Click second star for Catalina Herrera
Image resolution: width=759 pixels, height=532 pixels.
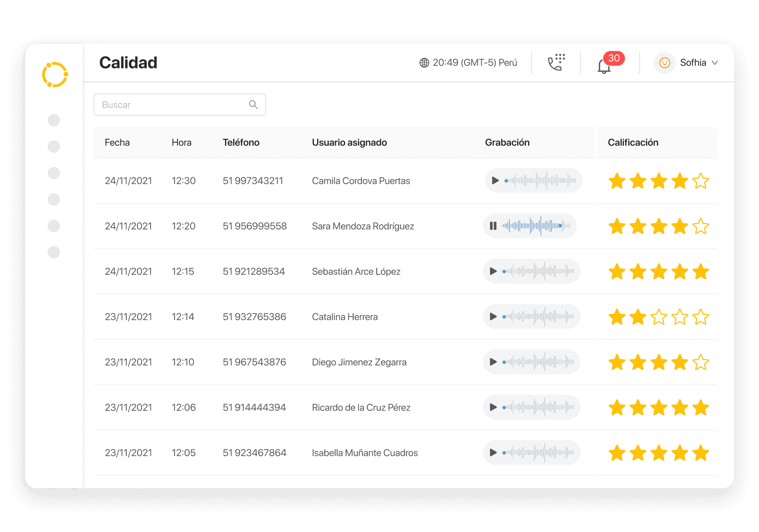(638, 316)
